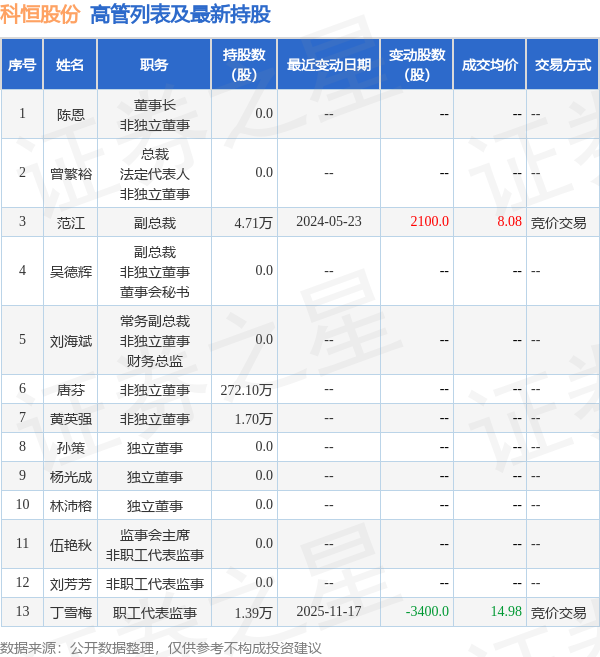Image resolution: width=600 pixels, height=657 pixels.
Task: Click the 独立董事 cell in 杨光成's row
Action: pyautogui.click(x=155, y=476)
